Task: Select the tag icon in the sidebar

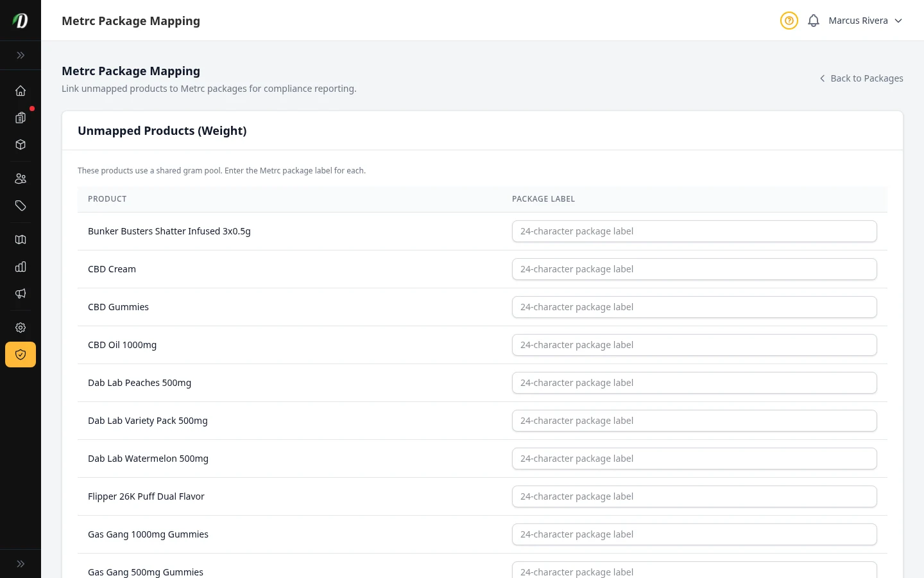Action: coord(21,206)
